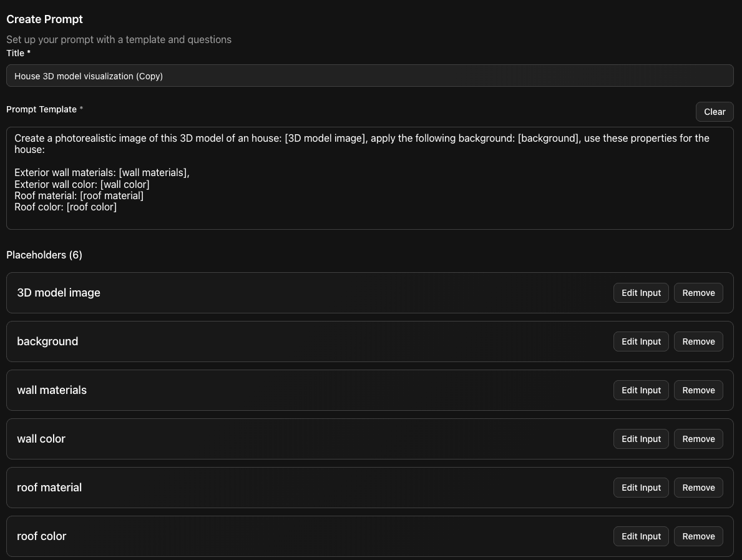Remove the background placeholder

[698, 341]
